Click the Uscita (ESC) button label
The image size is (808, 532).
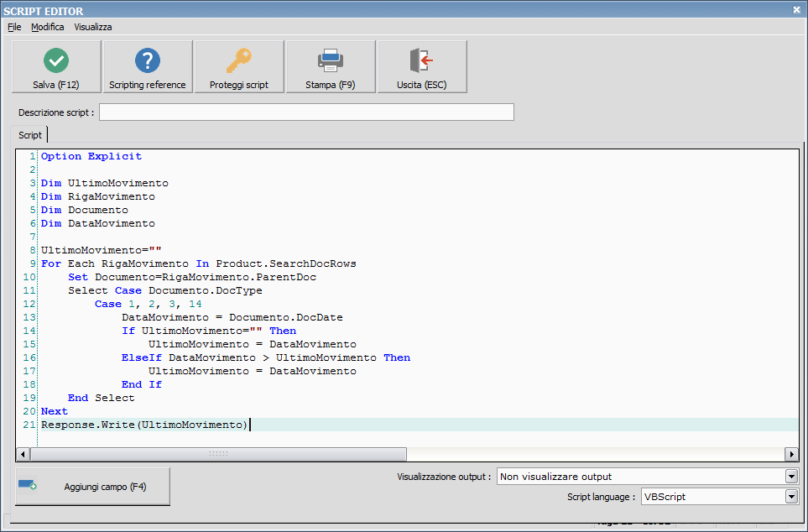pos(421,85)
